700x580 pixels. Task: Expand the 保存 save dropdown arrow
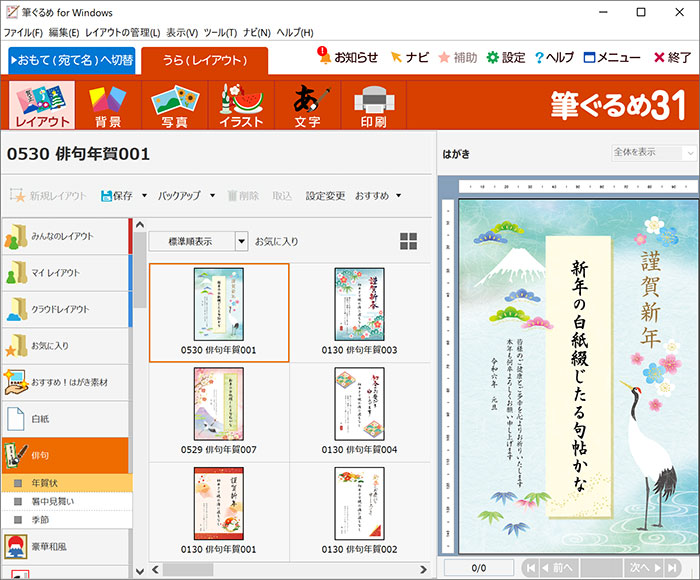(x=144, y=196)
